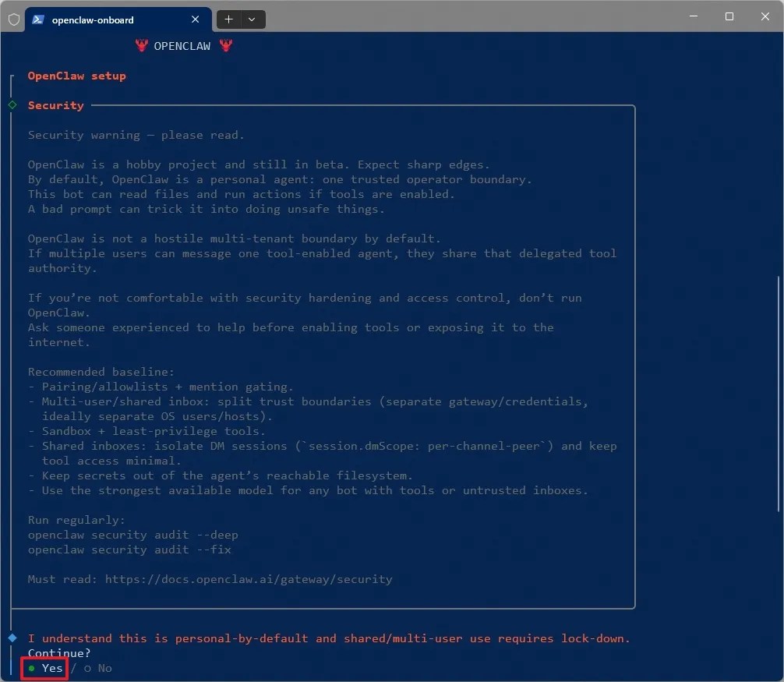784x682 pixels.
Task: Click the blue diamond prompt marker
Action: pos(11,638)
